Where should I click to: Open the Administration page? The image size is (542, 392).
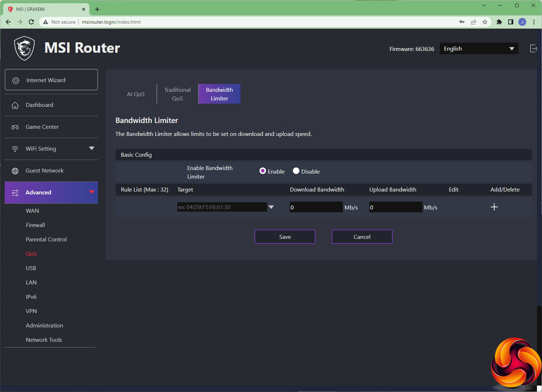pos(45,326)
